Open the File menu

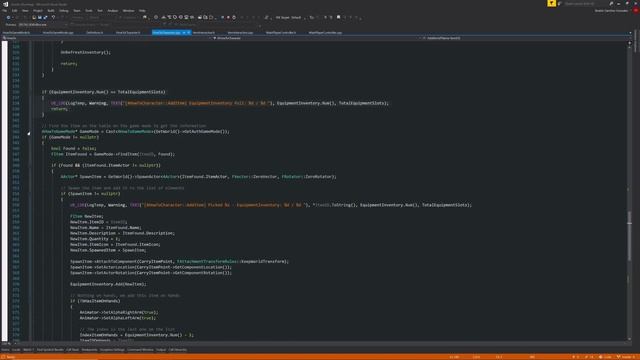(4, 11)
